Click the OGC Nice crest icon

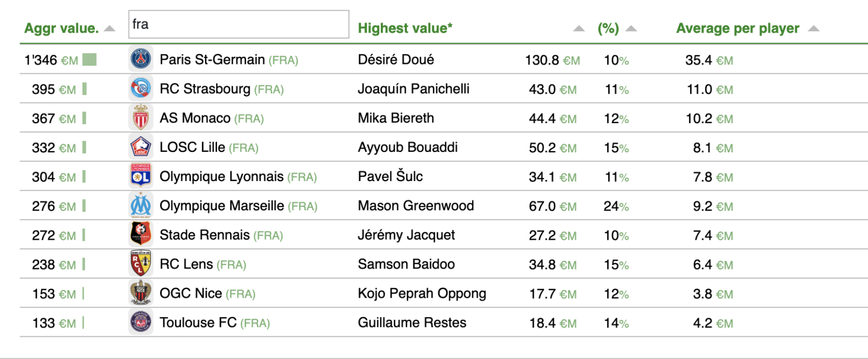[141, 293]
